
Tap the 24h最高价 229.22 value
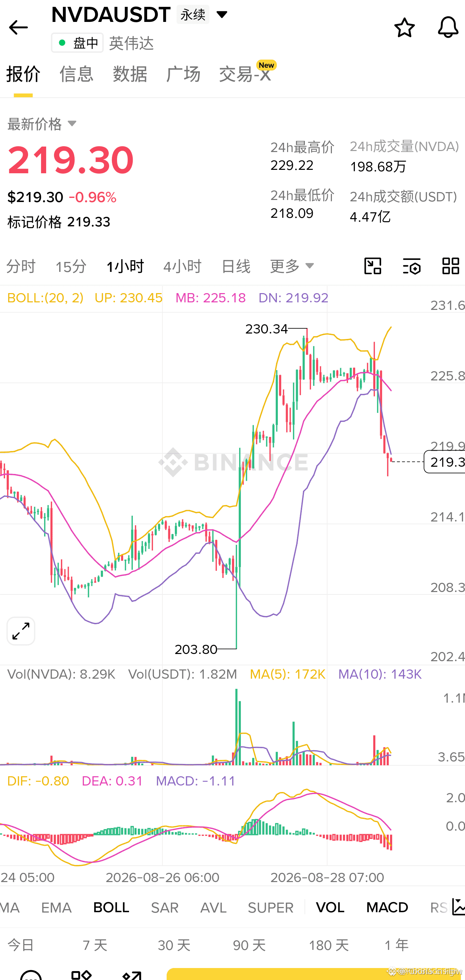[292, 165]
